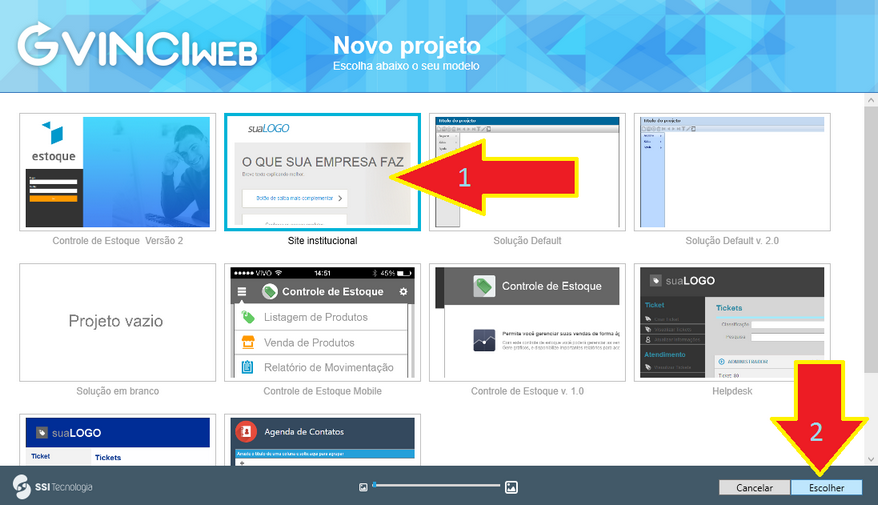The width and height of the screenshot is (878, 505).
Task: Select the Controle de Estoque Versão 2 template thumbnail
Action: pos(118,172)
